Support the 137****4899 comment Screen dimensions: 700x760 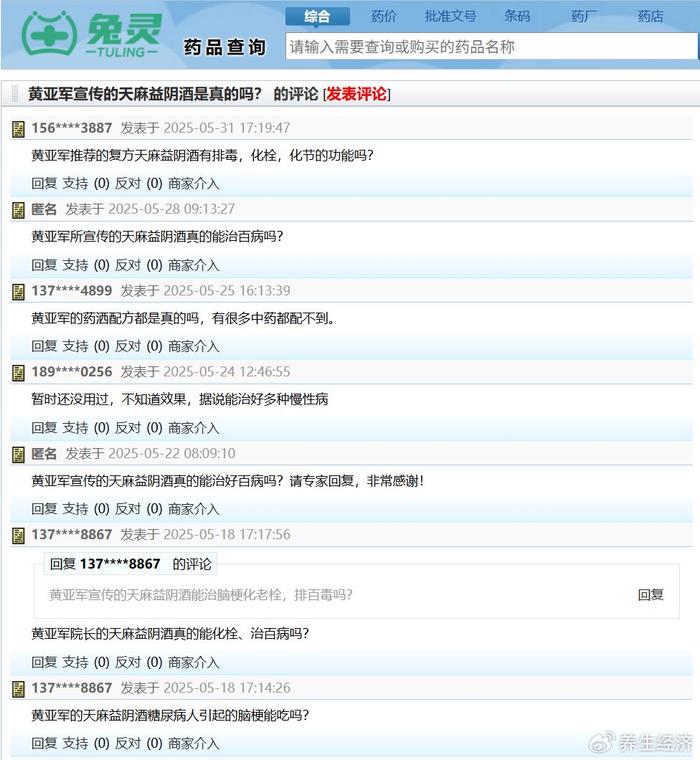click(x=75, y=346)
